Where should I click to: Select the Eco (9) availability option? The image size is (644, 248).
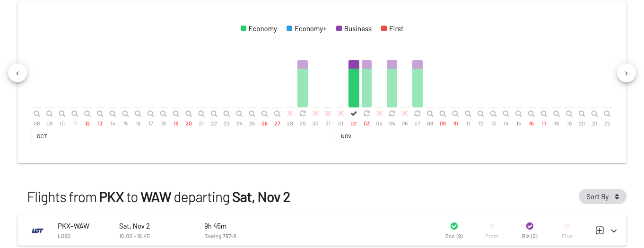454,230
